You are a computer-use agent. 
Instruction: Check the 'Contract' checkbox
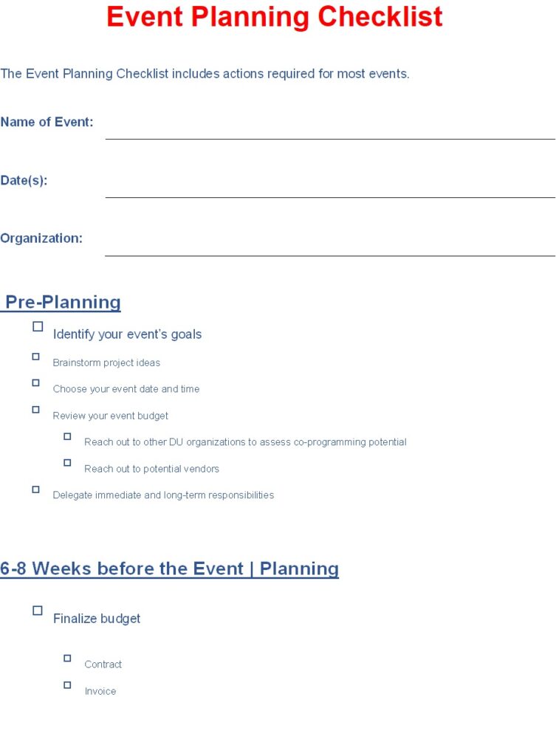(67, 658)
